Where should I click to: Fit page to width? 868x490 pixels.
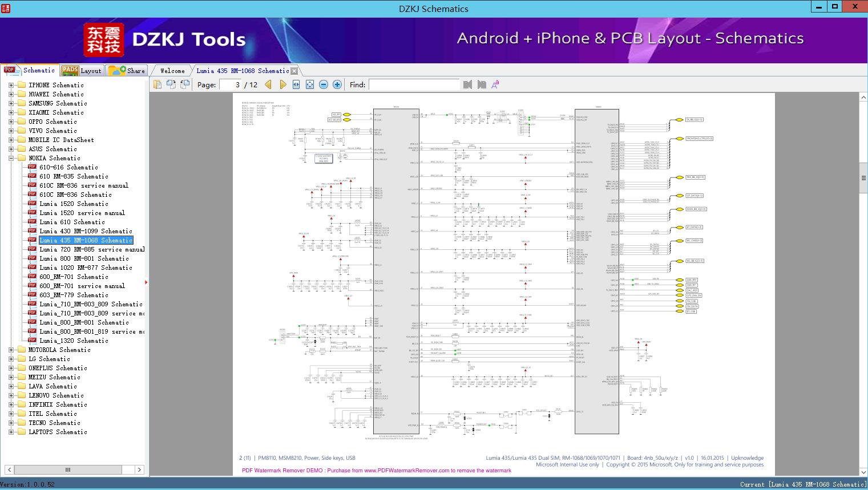296,84
